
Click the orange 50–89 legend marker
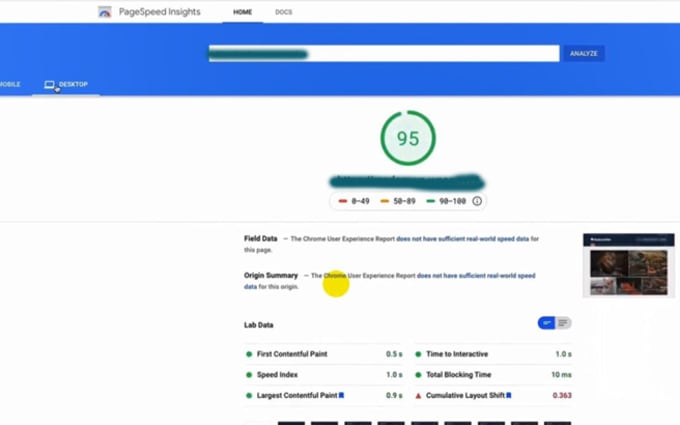coord(384,201)
